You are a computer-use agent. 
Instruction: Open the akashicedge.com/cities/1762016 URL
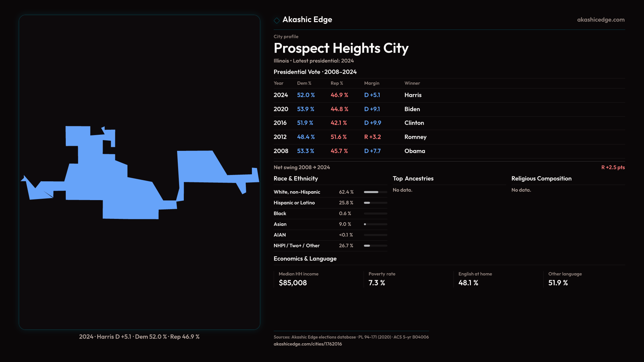pos(308,344)
